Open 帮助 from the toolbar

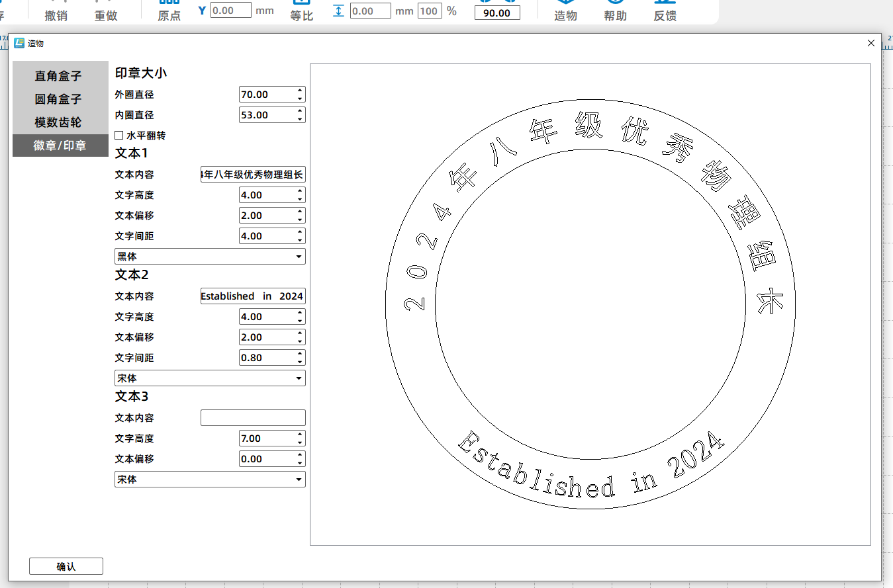[x=615, y=11]
